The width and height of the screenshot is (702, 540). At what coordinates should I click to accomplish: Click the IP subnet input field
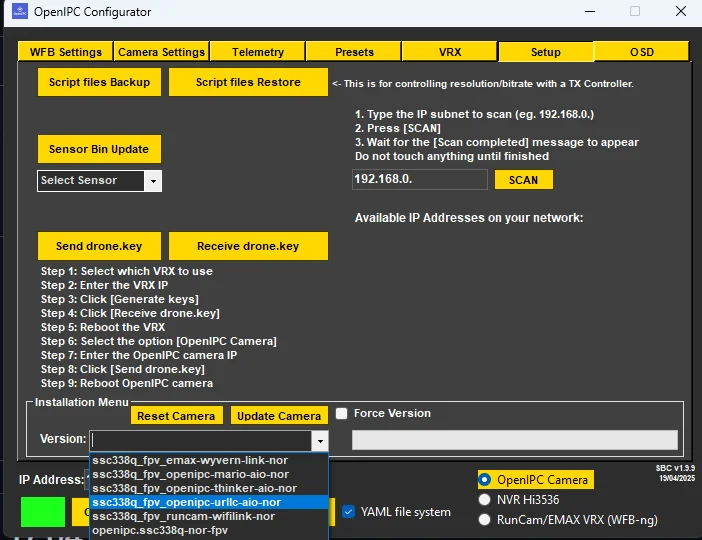coord(419,179)
